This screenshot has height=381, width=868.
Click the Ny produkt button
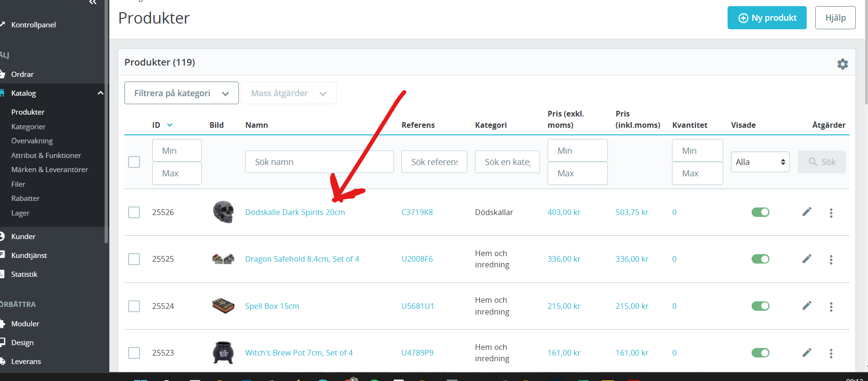pos(767,18)
